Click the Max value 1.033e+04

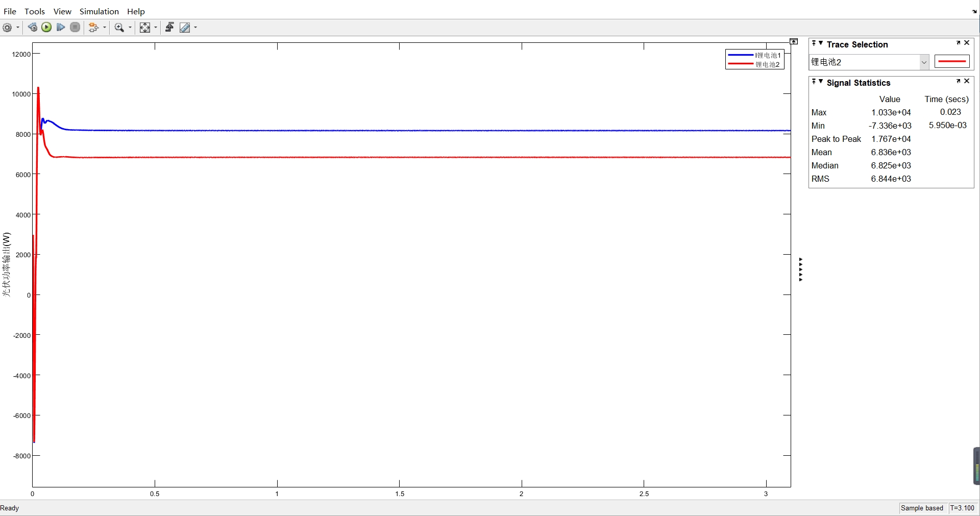891,112
